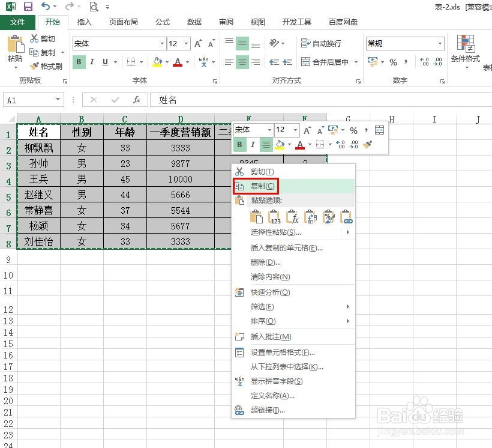This screenshot has width=492, height=448.
Task: Increase font size via mini toolbar icon
Action: point(307,129)
